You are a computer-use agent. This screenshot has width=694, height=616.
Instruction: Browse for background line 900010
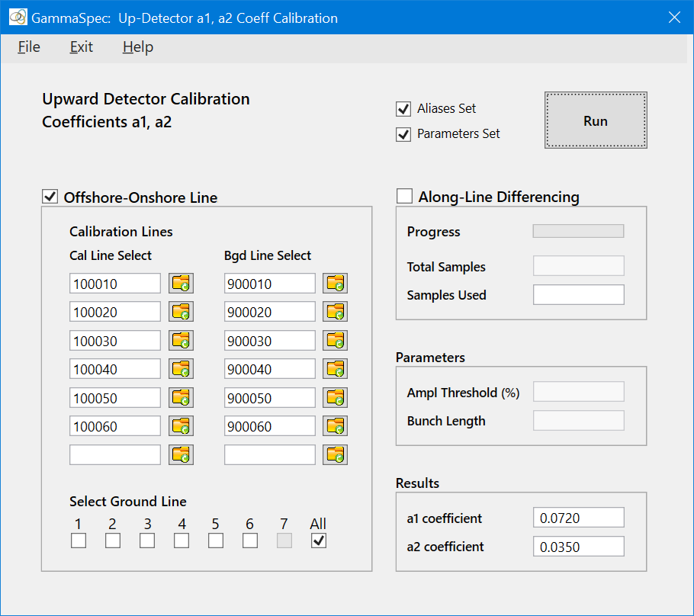(x=336, y=284)
